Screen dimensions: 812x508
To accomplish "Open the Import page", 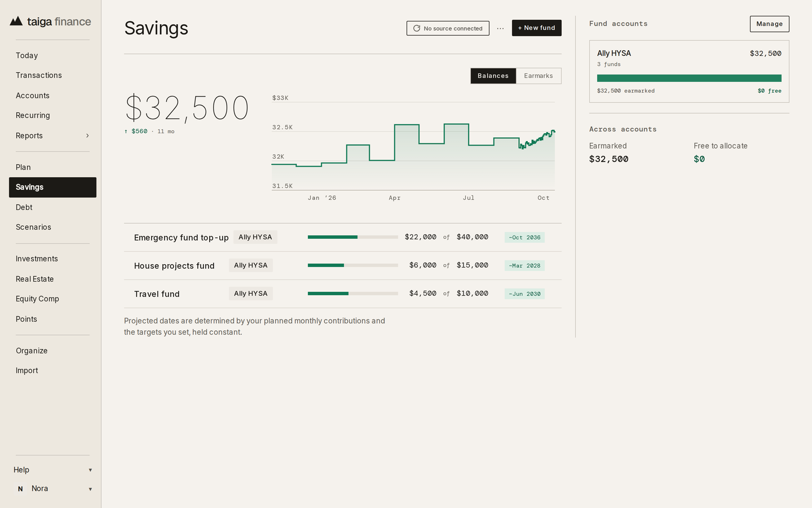I will (x=52, y=370).
